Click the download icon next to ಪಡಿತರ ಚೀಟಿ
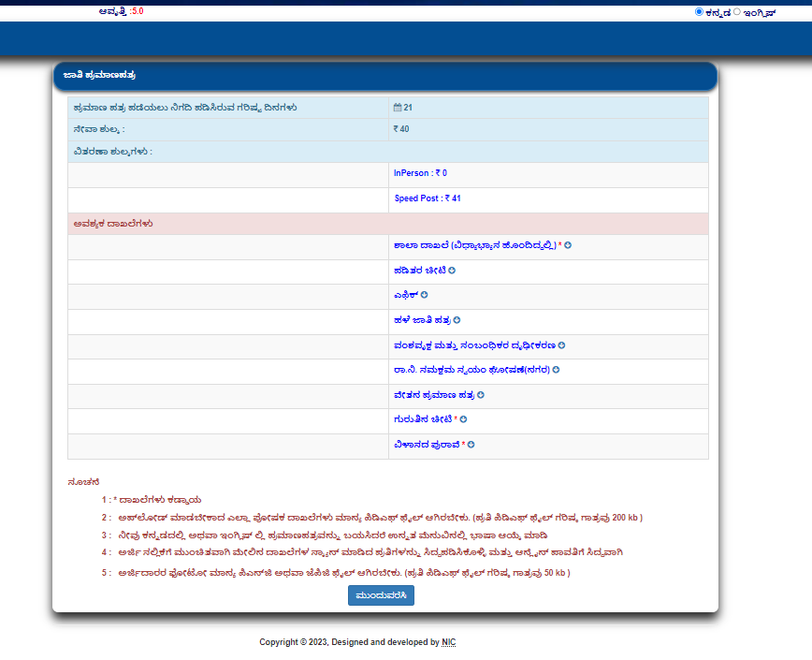This screenshot has height=660, width=812. [x=452, y=271]
